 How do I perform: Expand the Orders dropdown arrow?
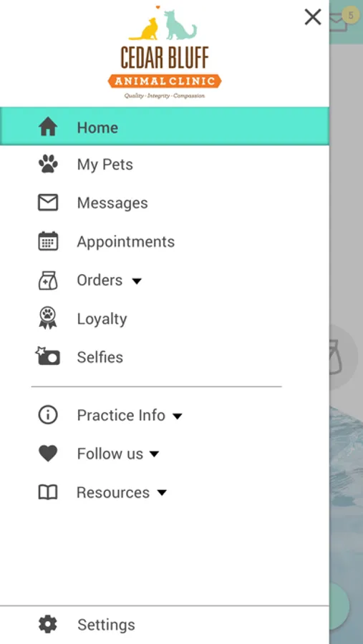pos(137,281)
